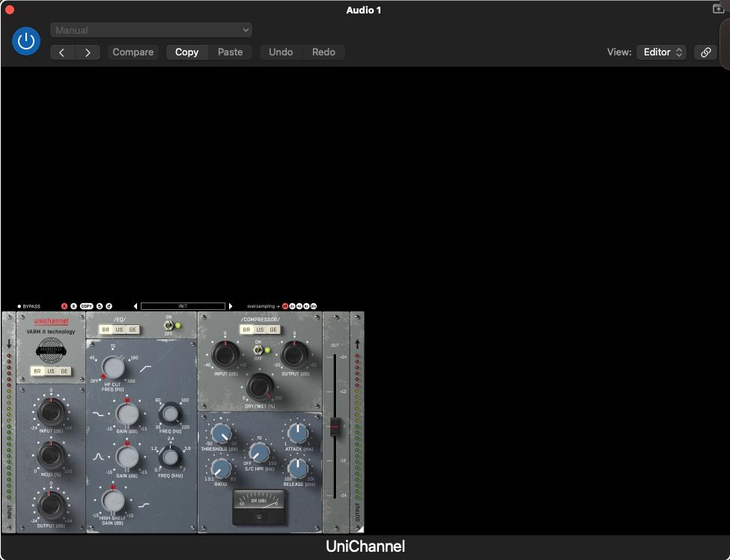Open the Manual preset dropdown
Screen dimensions: 730x560
pyautogui.click(x=151, y=30)
